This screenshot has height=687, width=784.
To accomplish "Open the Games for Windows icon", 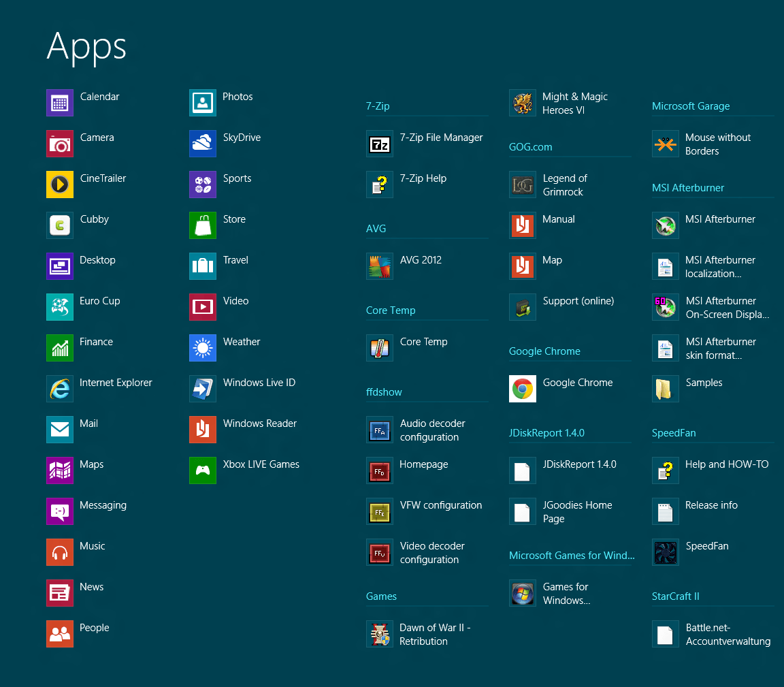I will tap(523, 593).
